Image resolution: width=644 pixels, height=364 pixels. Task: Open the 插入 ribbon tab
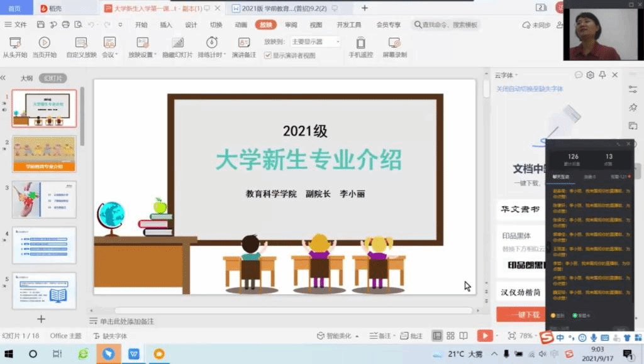point(166,25)
